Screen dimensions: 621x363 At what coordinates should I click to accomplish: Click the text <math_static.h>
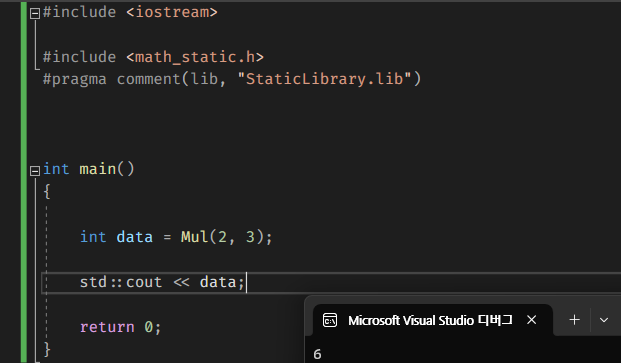click(195, 57)
